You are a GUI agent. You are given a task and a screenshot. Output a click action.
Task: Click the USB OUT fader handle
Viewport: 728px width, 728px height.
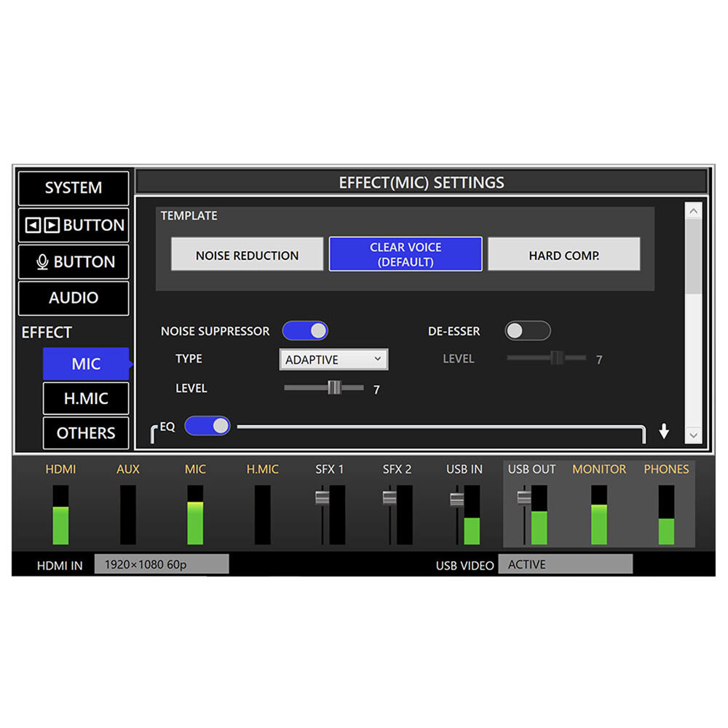pyautogui.click(x=523, y=497)
